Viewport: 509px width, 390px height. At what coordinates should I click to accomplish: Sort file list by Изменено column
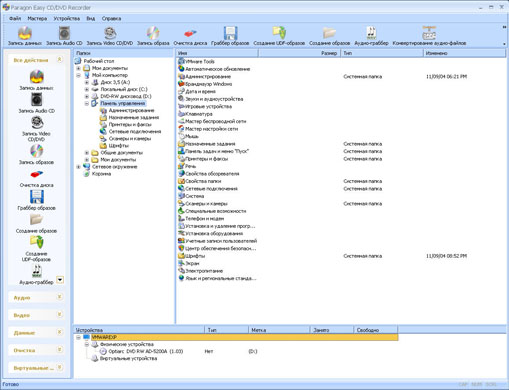465,53
